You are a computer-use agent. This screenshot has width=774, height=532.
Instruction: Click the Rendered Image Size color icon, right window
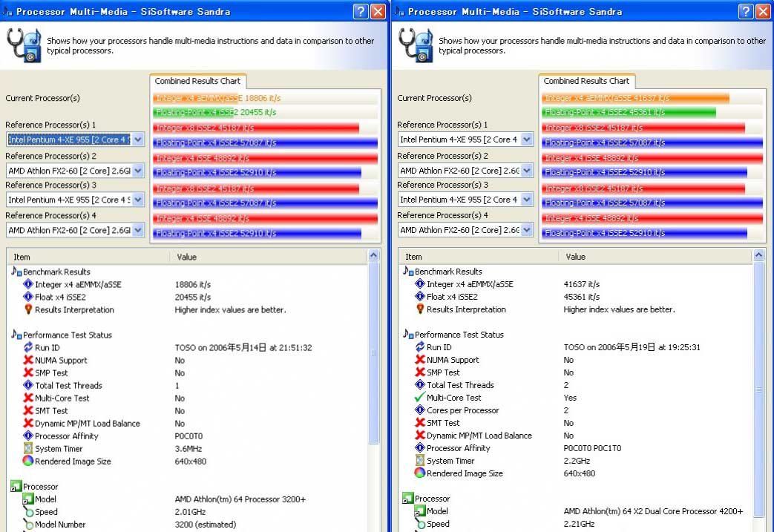[419, 473]
